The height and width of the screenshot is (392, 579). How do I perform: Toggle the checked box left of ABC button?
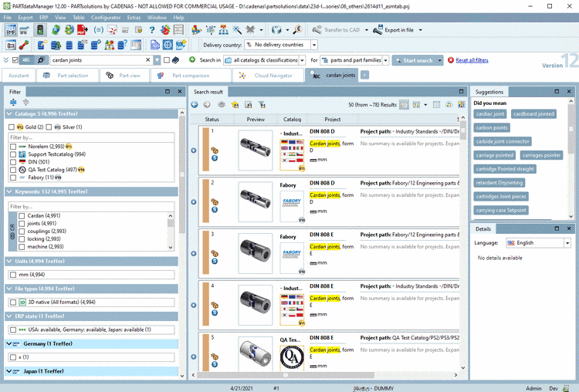point(15,59)
